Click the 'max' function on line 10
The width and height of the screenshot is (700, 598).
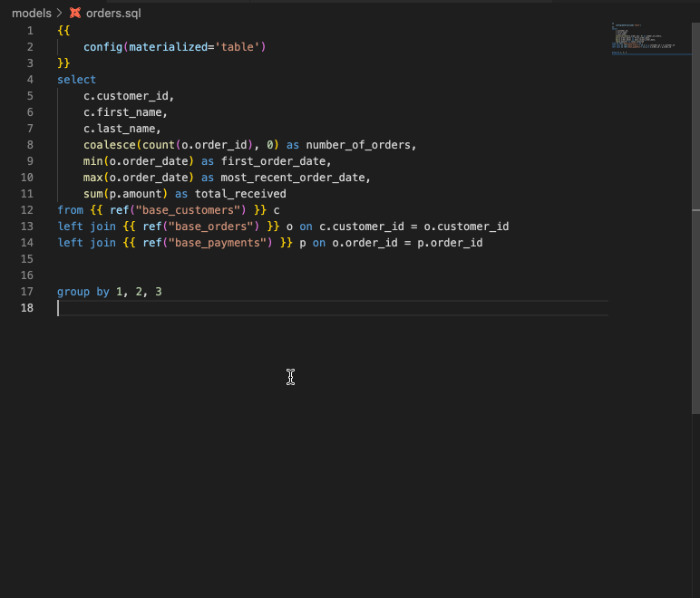92,178
